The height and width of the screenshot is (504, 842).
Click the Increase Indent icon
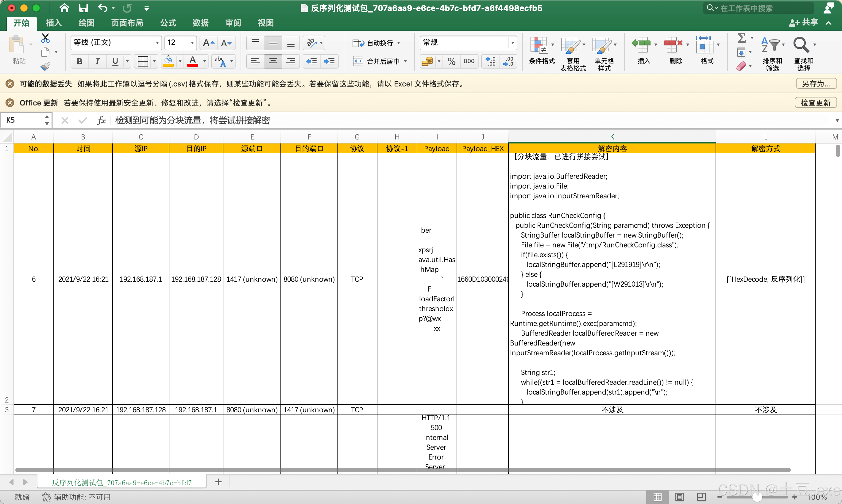click(x=329, y=62)
